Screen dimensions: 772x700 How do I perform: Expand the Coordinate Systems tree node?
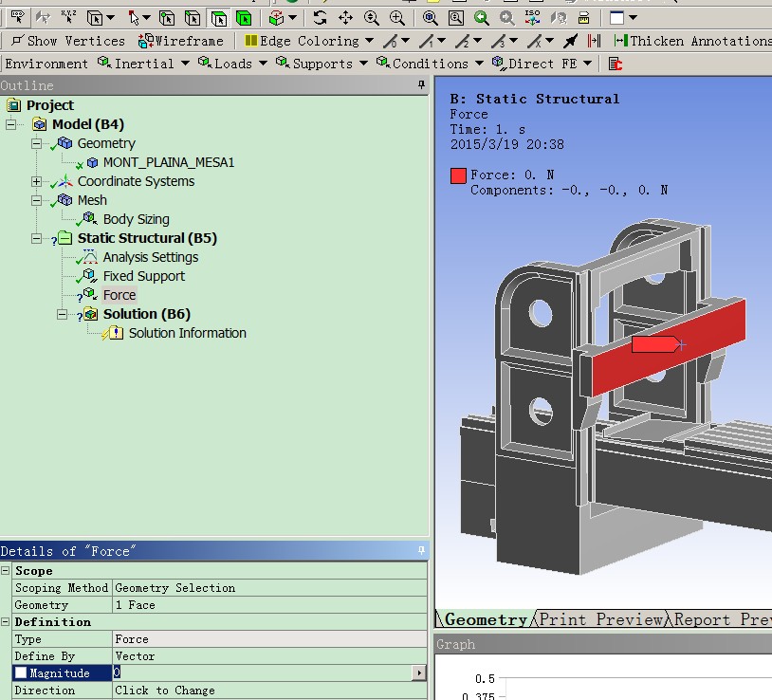(x=37, y=181)
